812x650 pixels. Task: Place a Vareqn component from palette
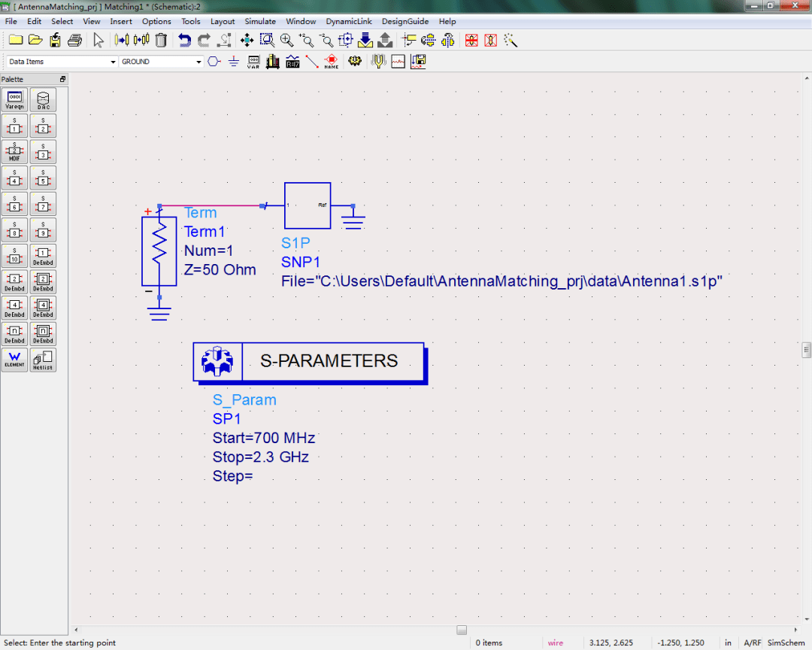tap(14, 99)
